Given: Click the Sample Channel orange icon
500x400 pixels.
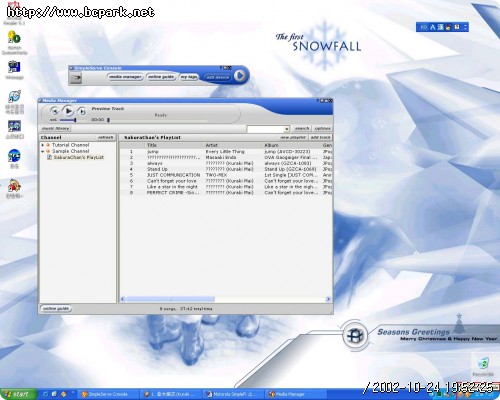Looking at the screenshot, I should 48,151.
